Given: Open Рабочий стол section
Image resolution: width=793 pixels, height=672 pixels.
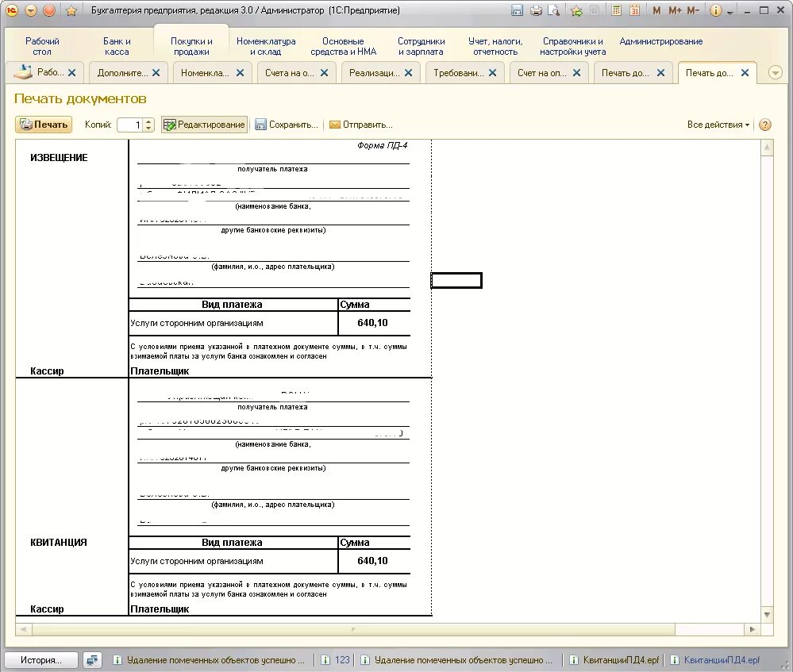Looking at the screenshot, I should pos(42,47).
